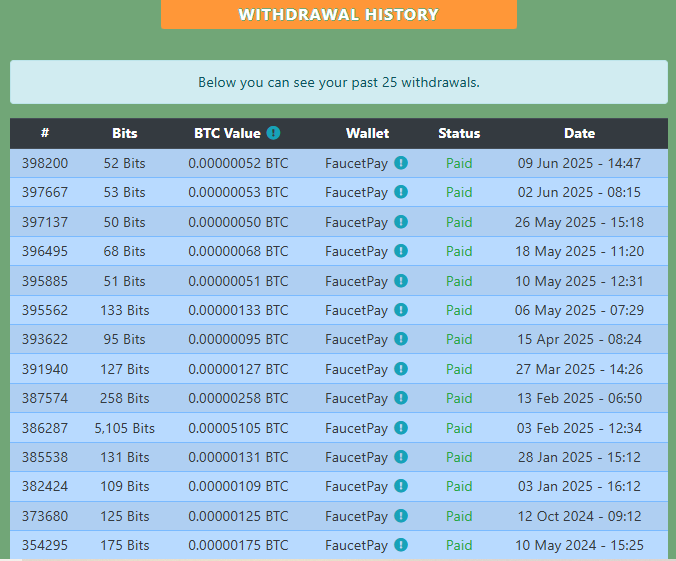This screenshot has height=561, width=676.
Task: Click the '109 Bits' amount cell
Action: pyautogui.click(x=125, y=486)
